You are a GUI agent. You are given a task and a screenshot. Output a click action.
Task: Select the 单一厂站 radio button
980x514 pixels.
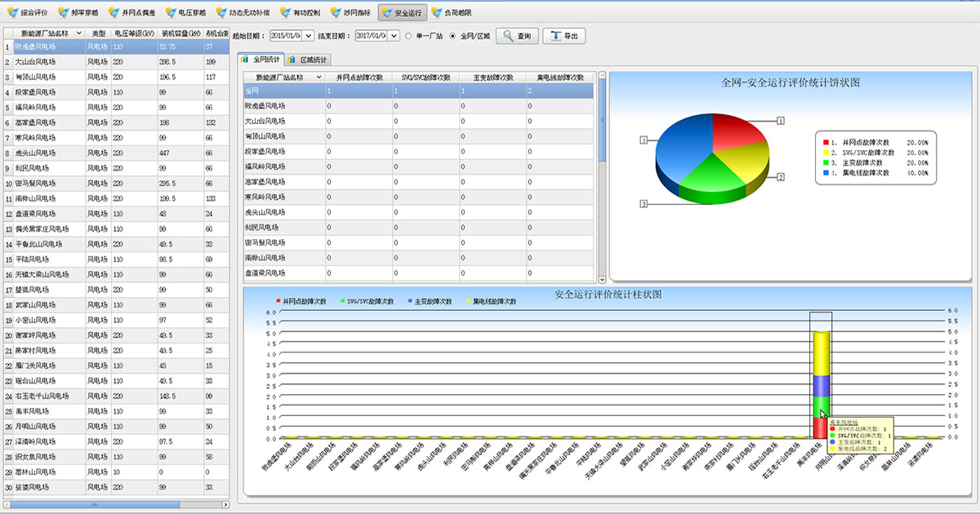click(x=408, y=36)
